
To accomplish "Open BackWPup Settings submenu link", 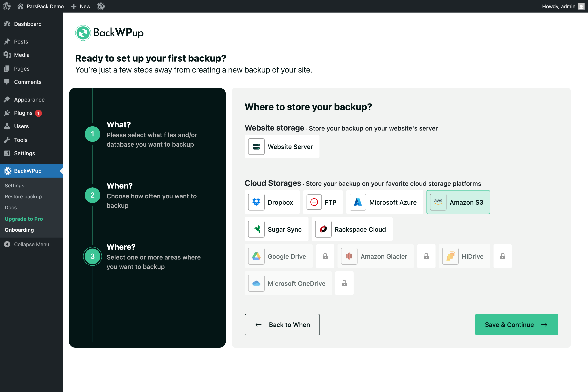I will click(x=15, y=185).
